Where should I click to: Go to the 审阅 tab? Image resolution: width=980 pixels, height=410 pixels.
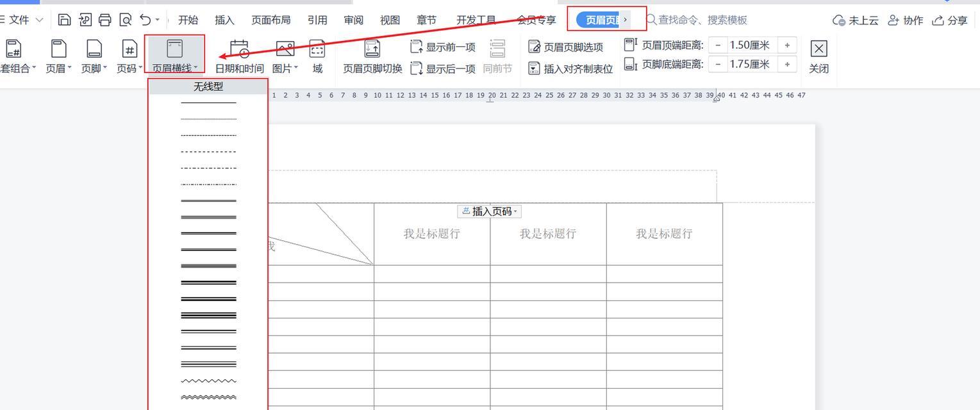click(353, 20)
